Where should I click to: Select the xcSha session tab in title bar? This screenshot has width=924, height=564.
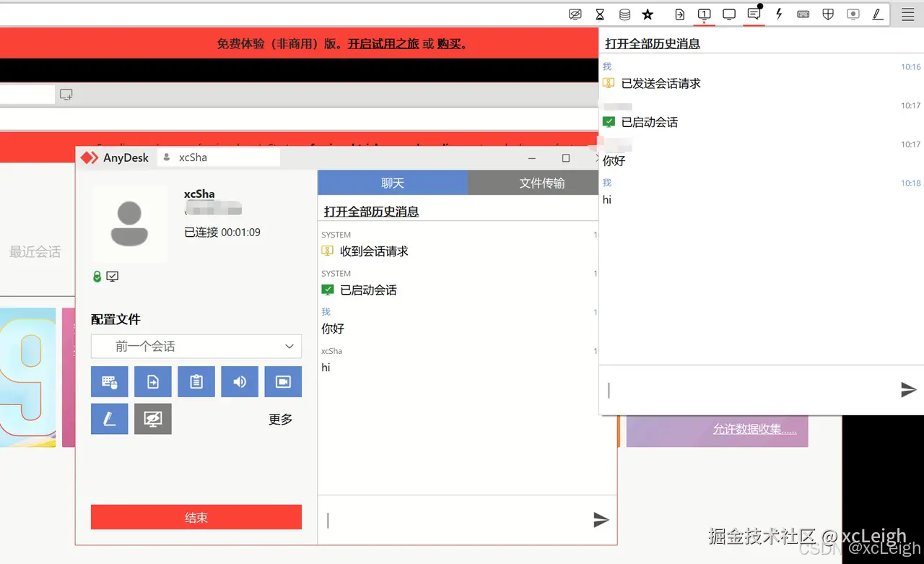click(x=219, y=157)
